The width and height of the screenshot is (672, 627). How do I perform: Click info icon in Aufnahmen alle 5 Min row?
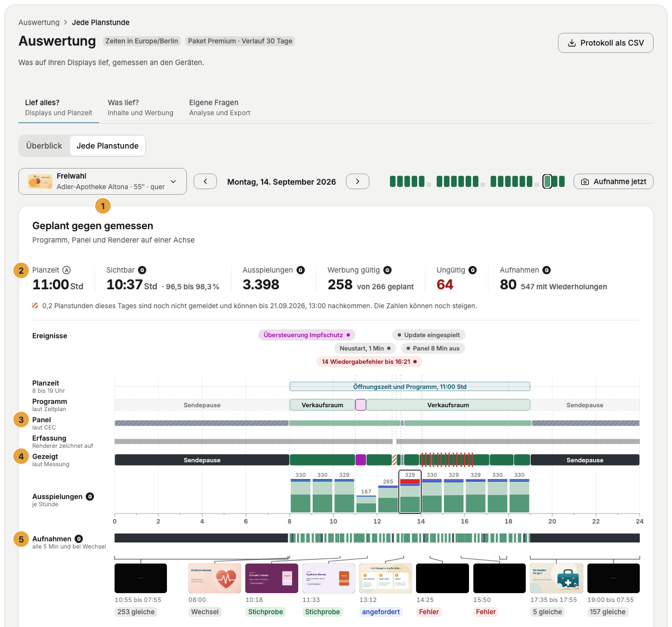(79, 539)
